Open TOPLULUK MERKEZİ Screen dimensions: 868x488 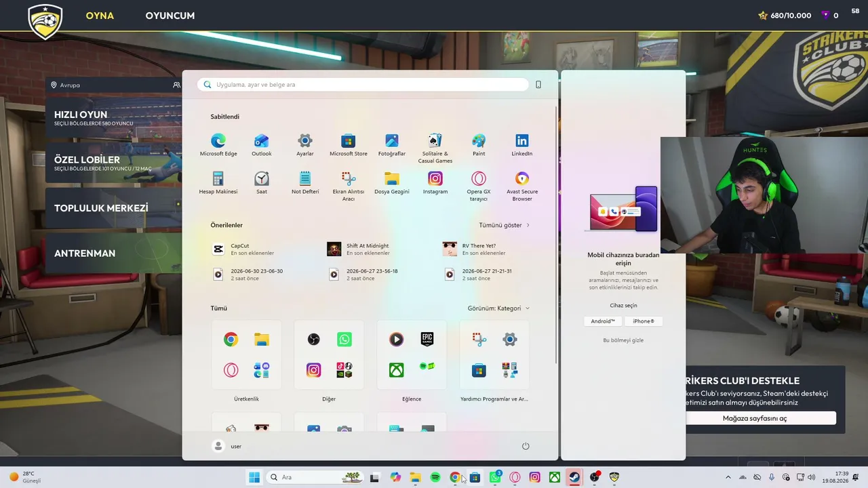pyautogui.click(x=113, y=208)
